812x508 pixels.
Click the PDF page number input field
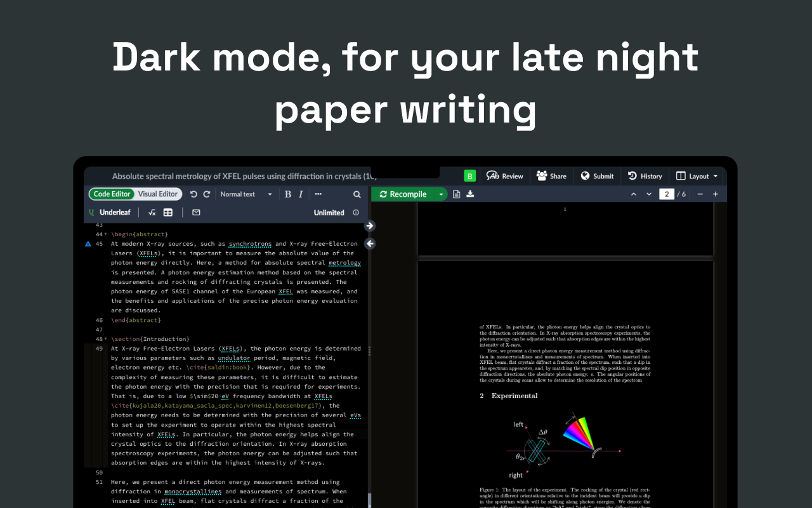666,194
